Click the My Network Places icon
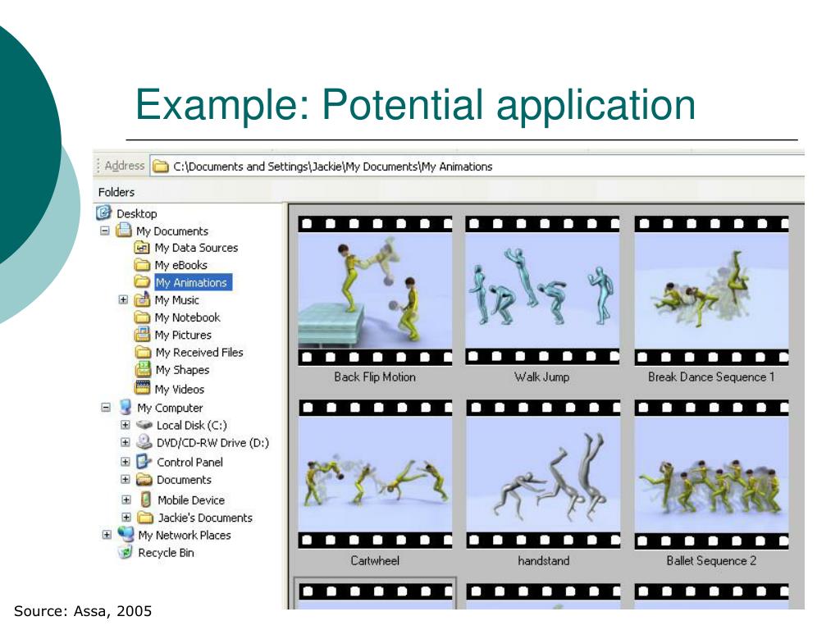Viewport: 840px width, 630px height. click(126, 534)
